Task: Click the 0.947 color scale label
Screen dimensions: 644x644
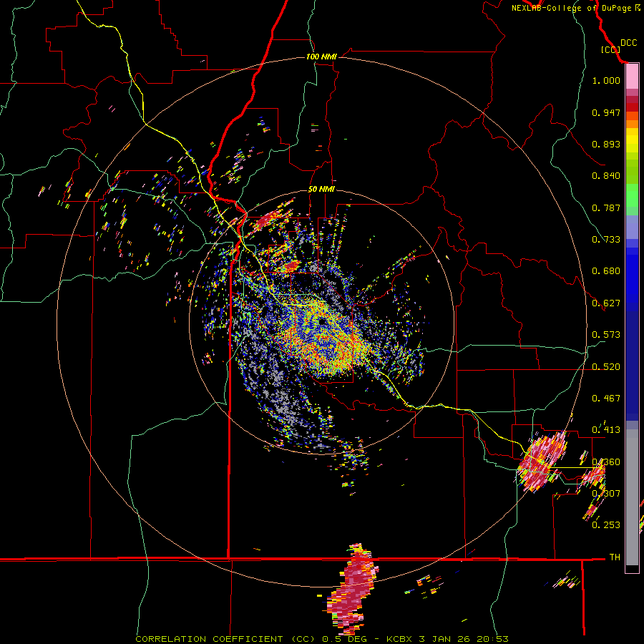Action: pyautogui.click(x=606, y=112)
